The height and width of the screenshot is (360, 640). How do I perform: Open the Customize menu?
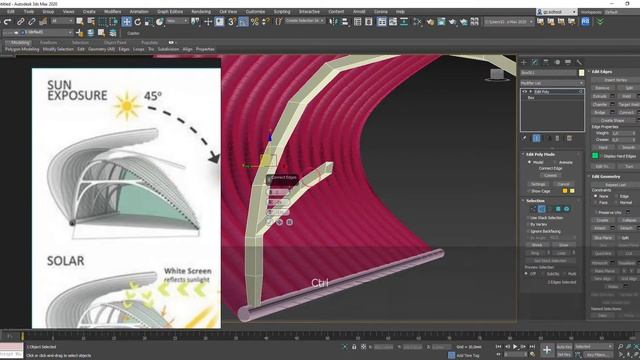pos(255,12)
